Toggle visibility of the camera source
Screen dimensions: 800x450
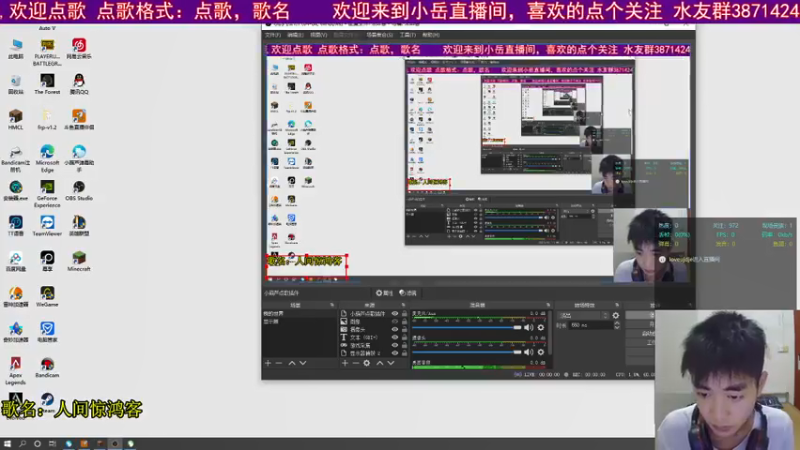(x=394, y=330)
